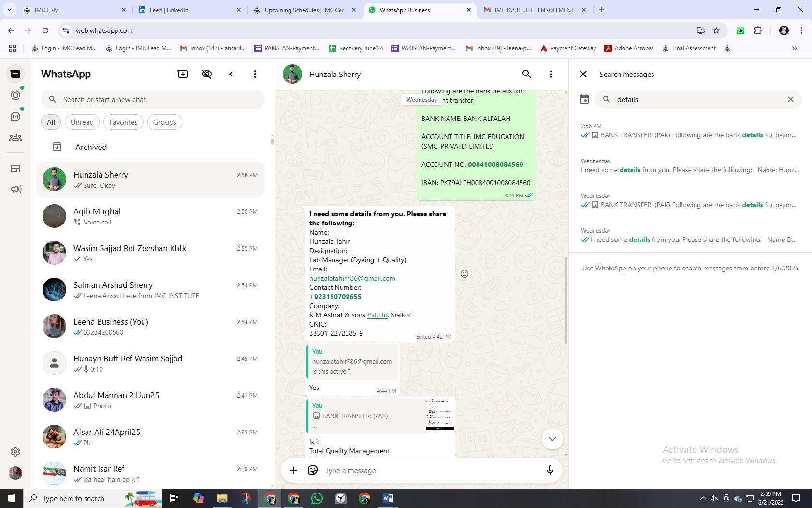Screen dimensions: 812x508
Task: Open the emoji and sticker picker
Action: [x=313, y=470]
